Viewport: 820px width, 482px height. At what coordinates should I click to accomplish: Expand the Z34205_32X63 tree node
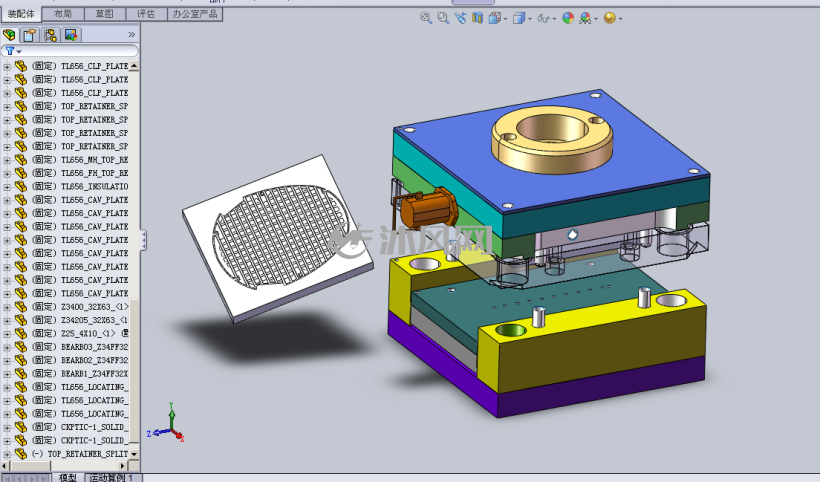(x=7, y=320)
